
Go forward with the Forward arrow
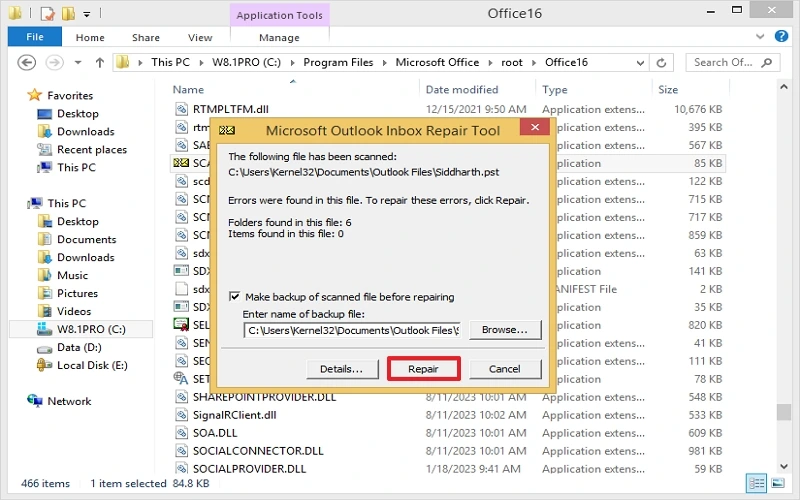pos(55,63)
